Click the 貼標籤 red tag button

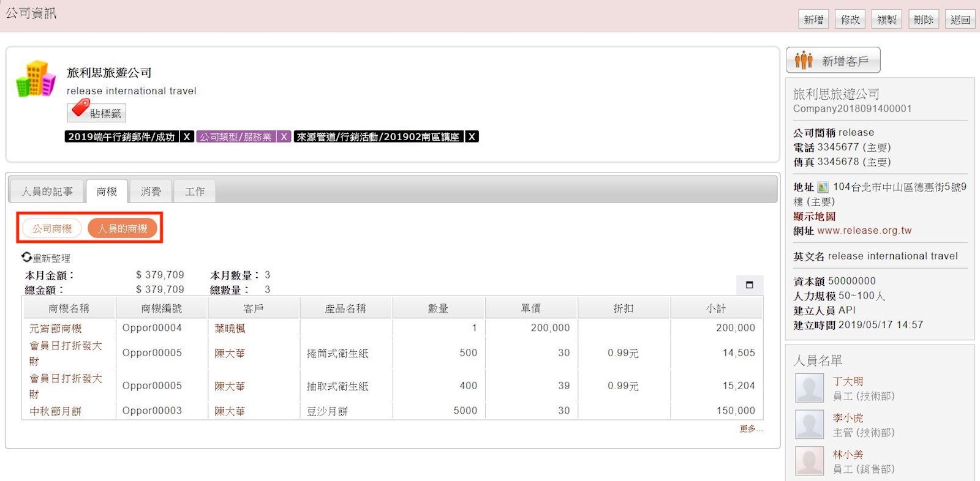coord(96,112)
